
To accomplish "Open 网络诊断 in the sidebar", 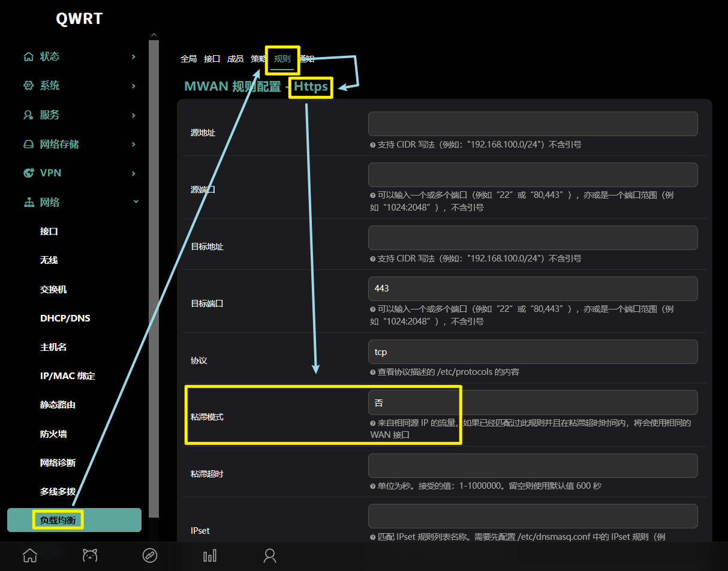I will [x=58, y=462].
